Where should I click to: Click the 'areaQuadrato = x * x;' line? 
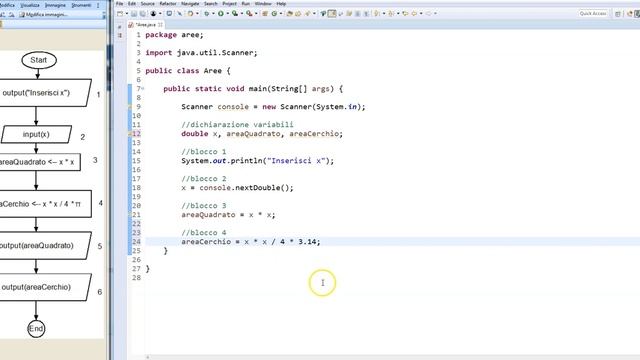228,215
